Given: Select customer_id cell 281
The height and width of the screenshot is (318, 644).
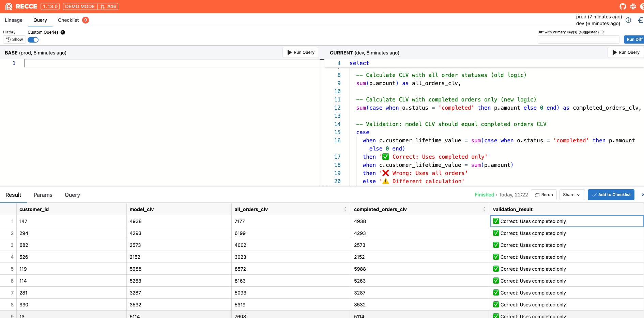Looking at the screenshot, I should [72, 293].
